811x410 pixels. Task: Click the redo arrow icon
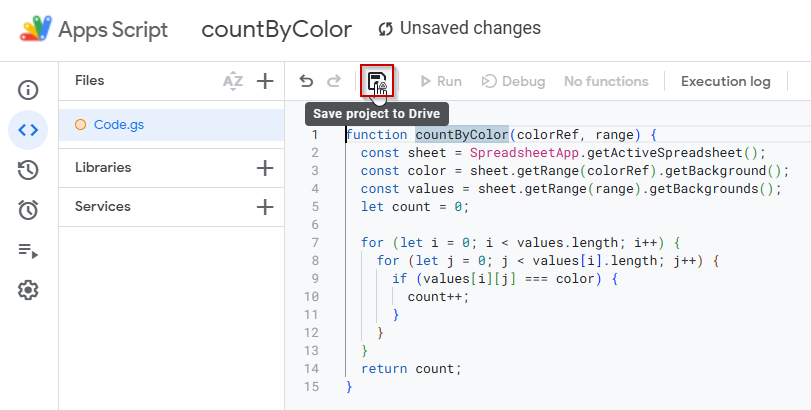click(335, 81)
